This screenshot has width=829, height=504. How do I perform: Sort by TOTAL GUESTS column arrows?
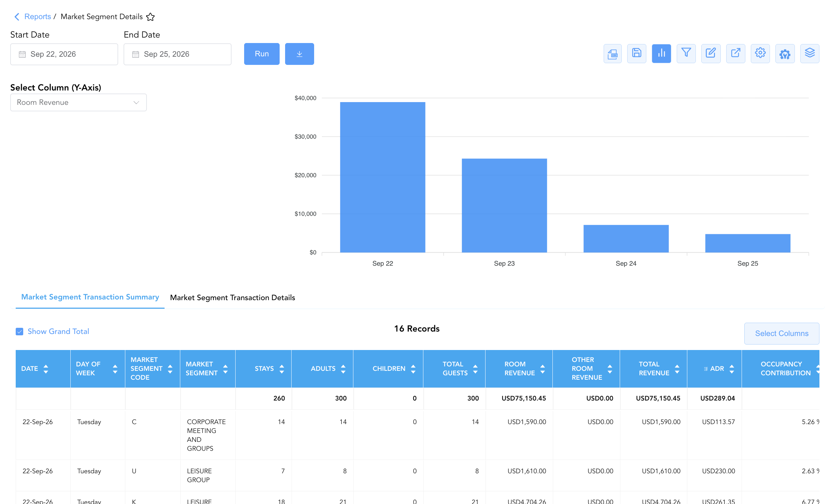[475, 369]
